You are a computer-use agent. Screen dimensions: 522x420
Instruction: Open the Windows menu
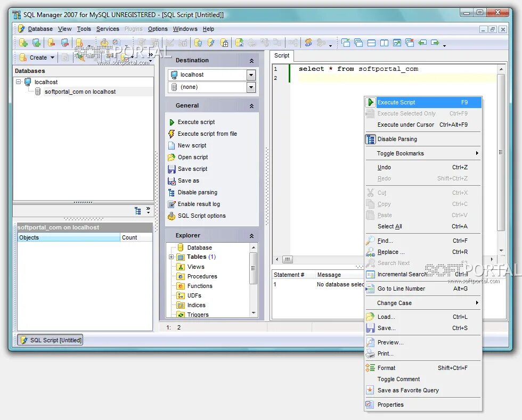pos(185,29)
